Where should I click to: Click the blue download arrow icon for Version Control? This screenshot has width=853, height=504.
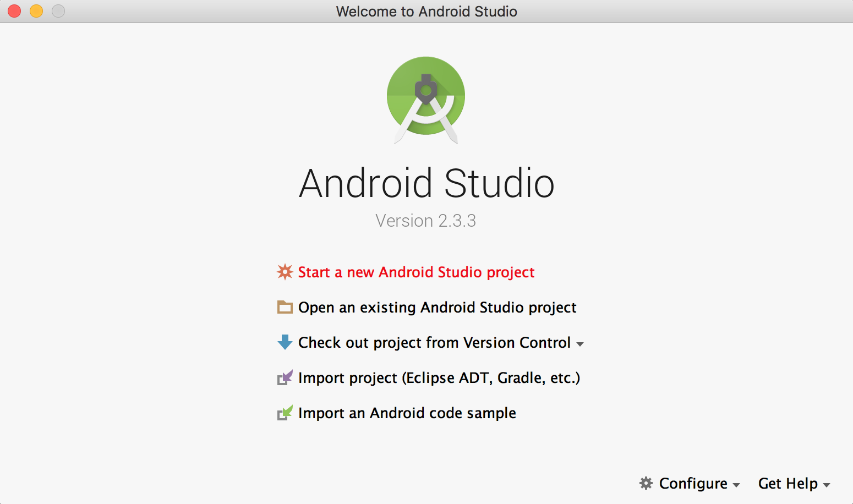(285, 342)
